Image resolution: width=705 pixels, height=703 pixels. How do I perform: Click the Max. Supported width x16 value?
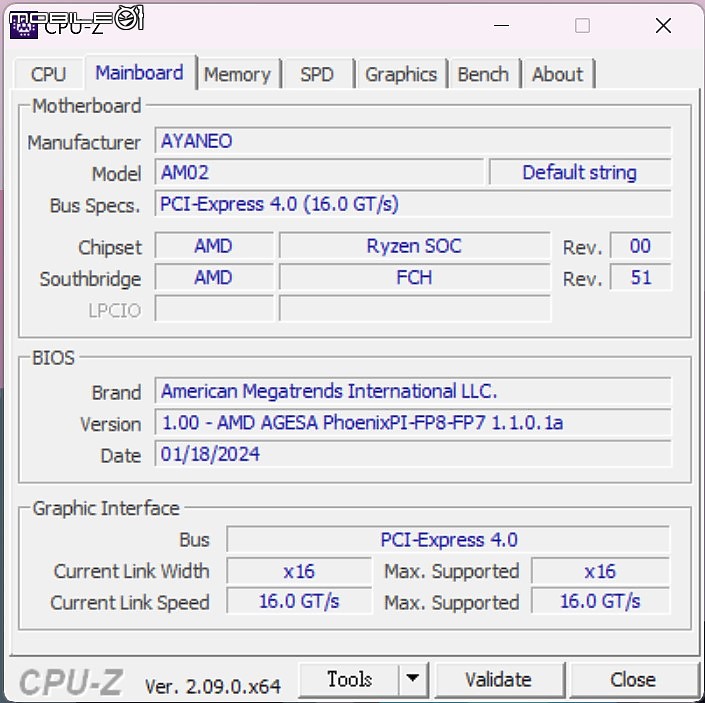(x=600, y=571)
